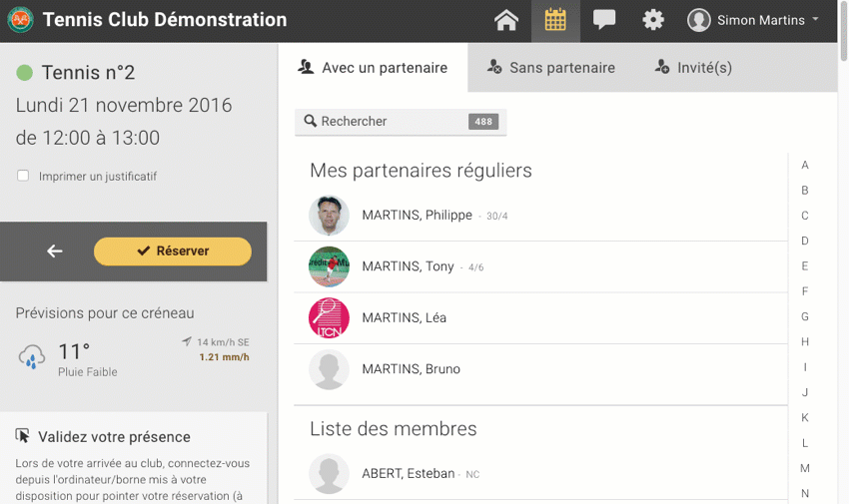Select MARTINS, Tony's profile photo
Image resolution: width=849 pixels, height=504 pixels.
tap(329, 266)
